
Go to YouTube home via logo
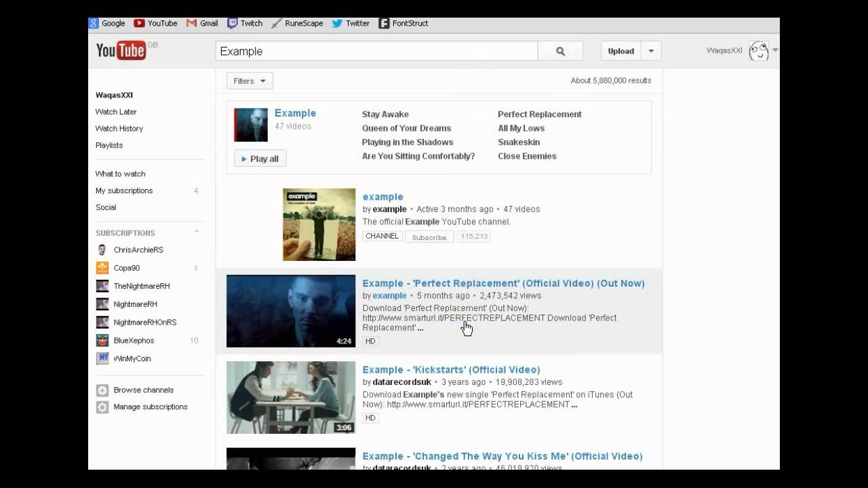pyautogui.click(x=121, y=50)
